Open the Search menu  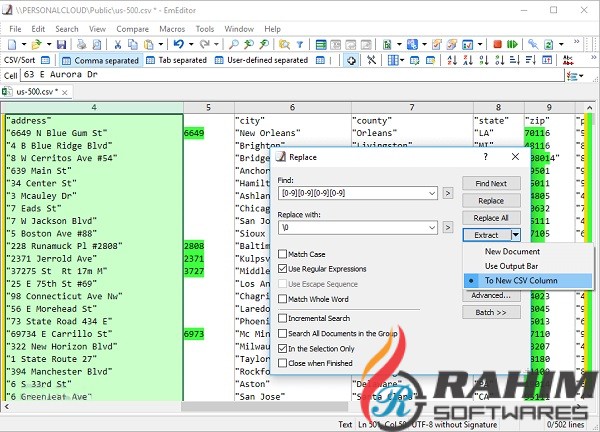(67, 29)
